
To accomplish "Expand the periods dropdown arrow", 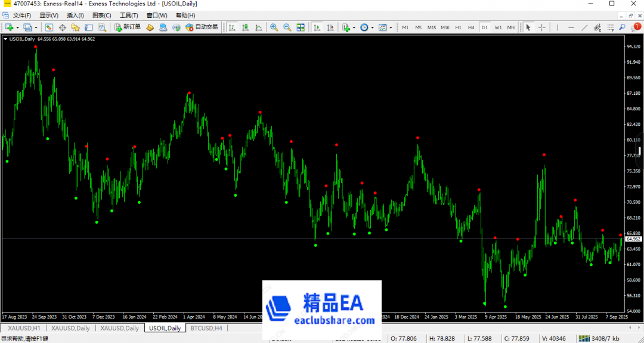I will [373, 27].
